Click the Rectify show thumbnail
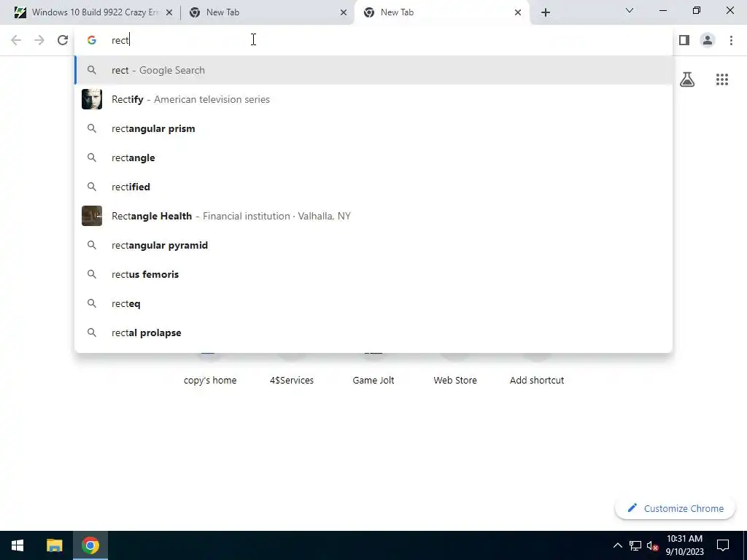The image size is (747, 560). point(91,99)
